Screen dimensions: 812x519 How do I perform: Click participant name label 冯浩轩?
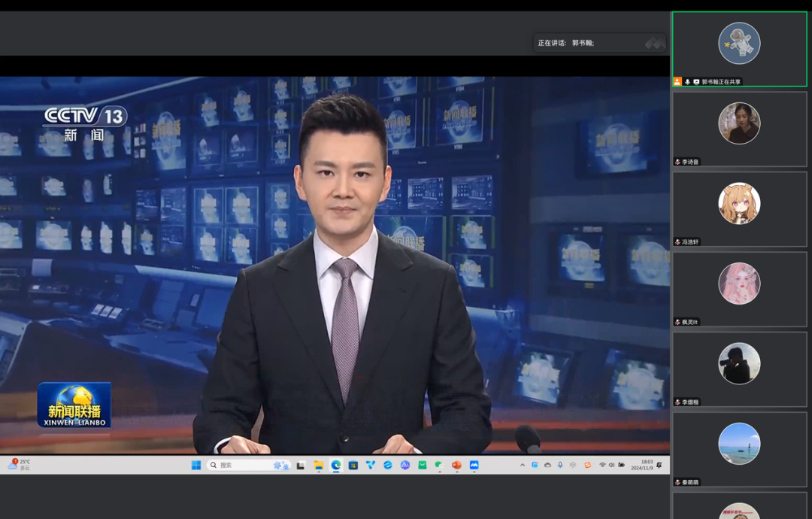690,242
